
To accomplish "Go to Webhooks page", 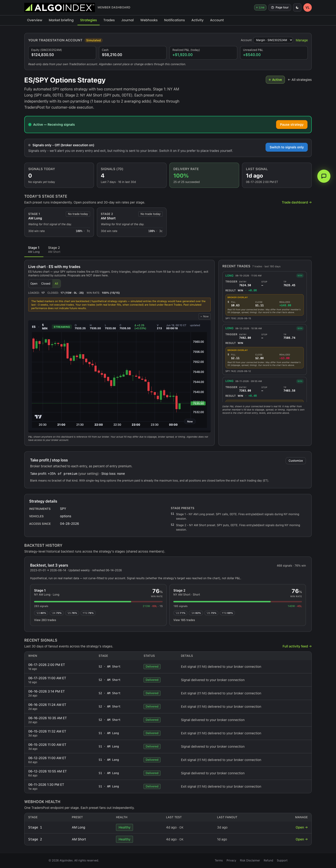I will (149, 20).
